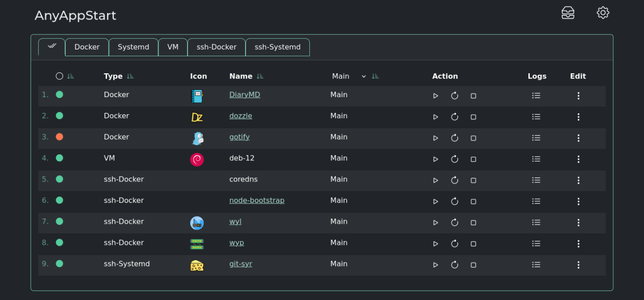644x300 pixels.
Task: Click the coredns name cell
Action: click(243, 180)
